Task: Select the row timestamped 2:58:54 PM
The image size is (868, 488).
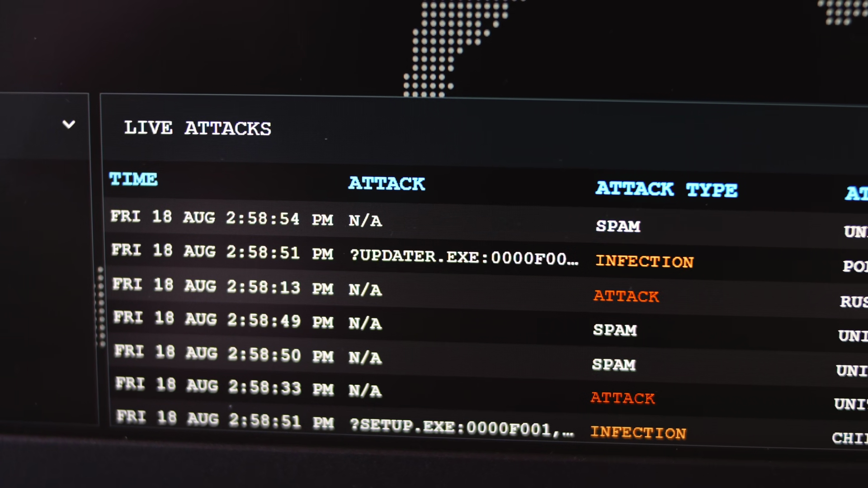Action: [x=222, y=218]
